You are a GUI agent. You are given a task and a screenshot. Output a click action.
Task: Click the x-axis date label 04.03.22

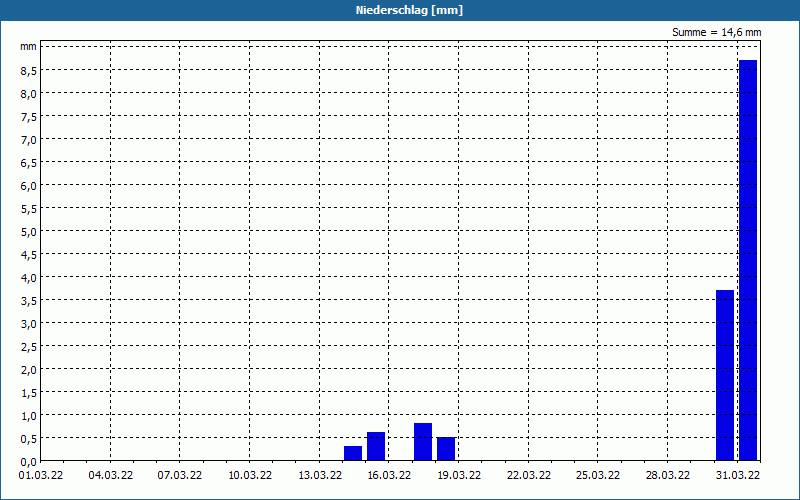(x=111, y=475)
